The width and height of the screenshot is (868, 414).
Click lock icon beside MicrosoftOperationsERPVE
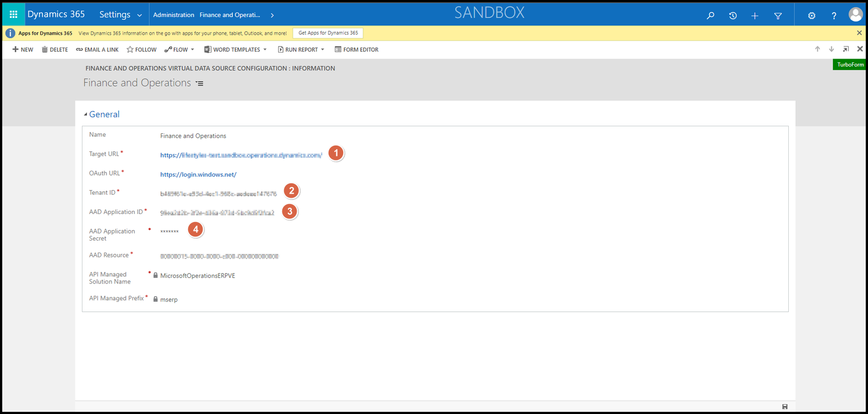pos(156,275)
